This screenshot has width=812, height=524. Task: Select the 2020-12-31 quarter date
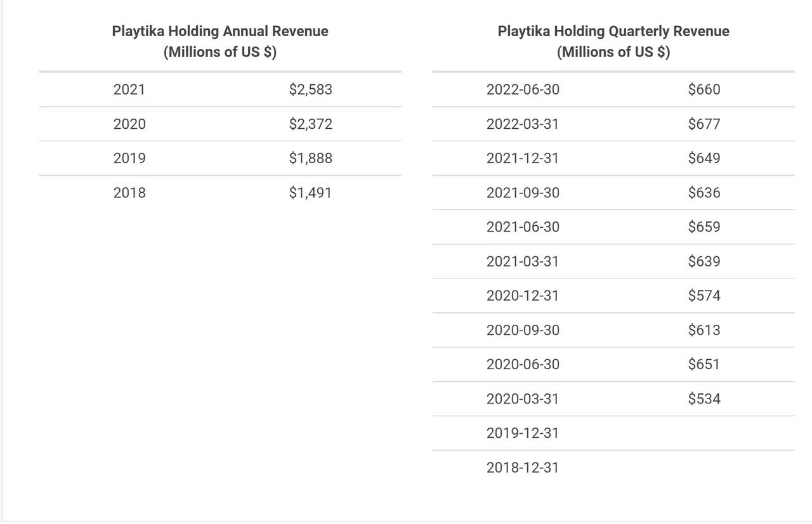pyautogui.click(x=523, y=295)
